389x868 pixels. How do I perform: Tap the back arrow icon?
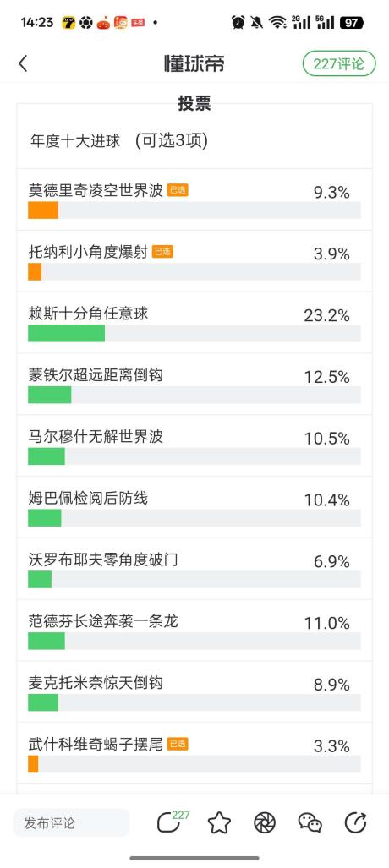pyautogui.click(x=23, y=63)
